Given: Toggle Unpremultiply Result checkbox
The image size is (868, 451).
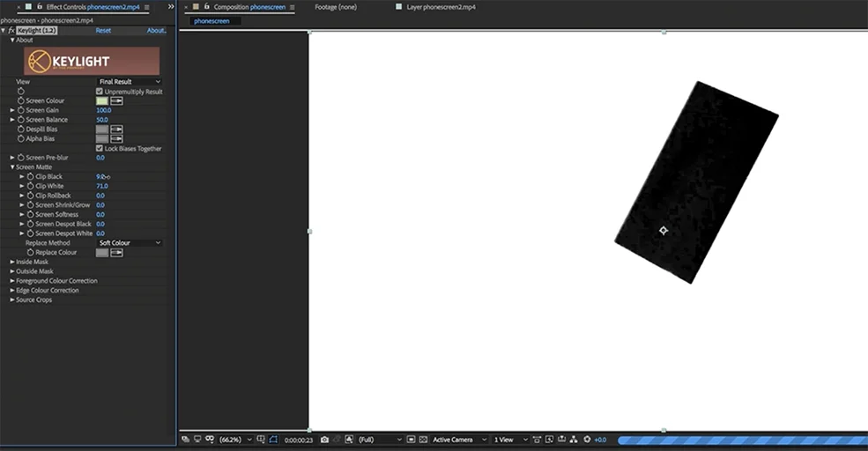Looking at the screenshot, I should pos(100,92).
